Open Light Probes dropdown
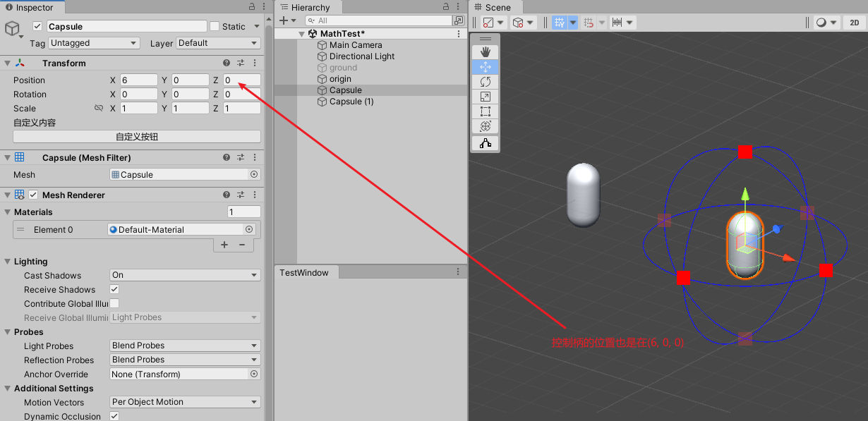The image size is (868, 421). (185, 346)
